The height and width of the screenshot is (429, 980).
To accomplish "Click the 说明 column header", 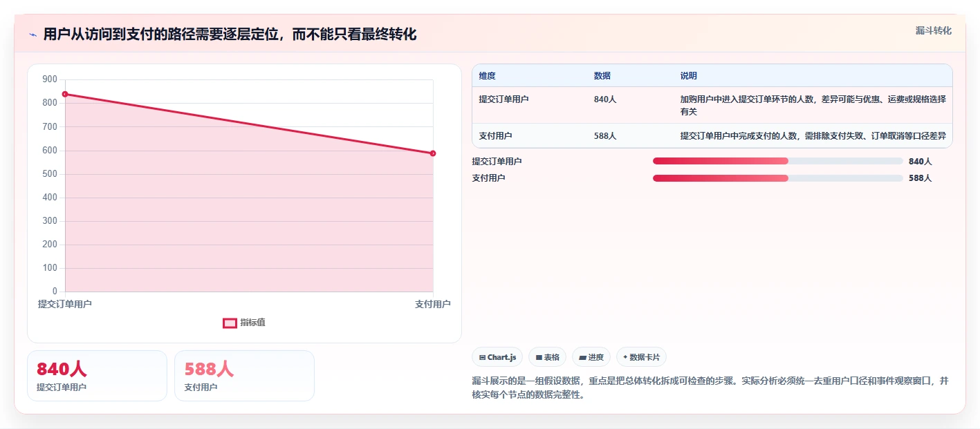I will pos(689,76).
